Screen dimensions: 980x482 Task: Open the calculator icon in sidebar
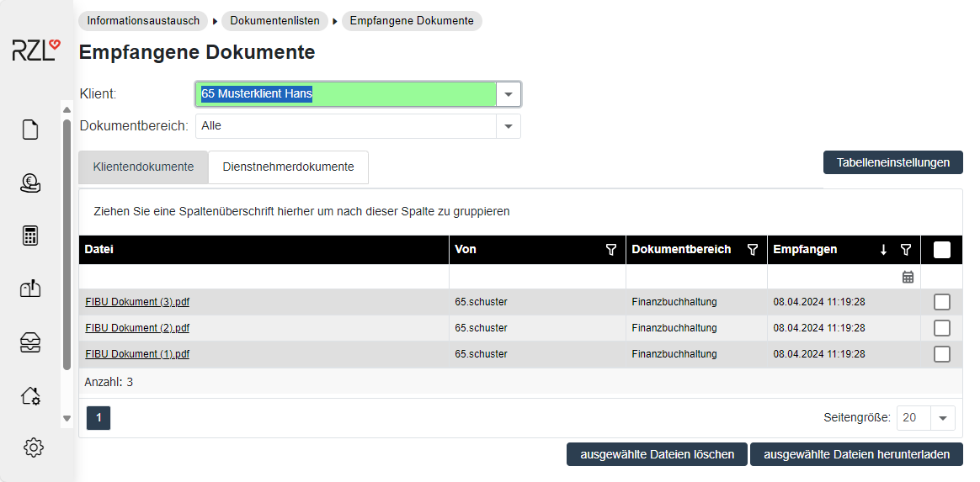pos(30,236)
